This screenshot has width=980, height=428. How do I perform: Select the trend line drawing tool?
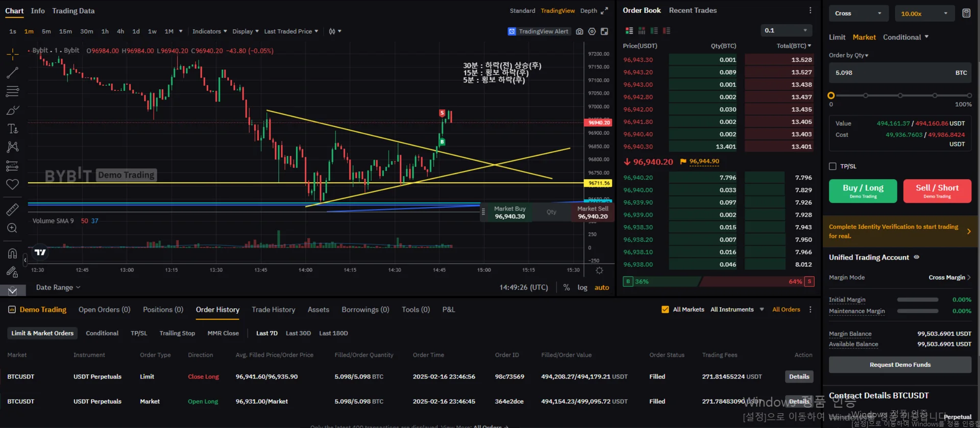pyautogui.click(x=12, y=73)
